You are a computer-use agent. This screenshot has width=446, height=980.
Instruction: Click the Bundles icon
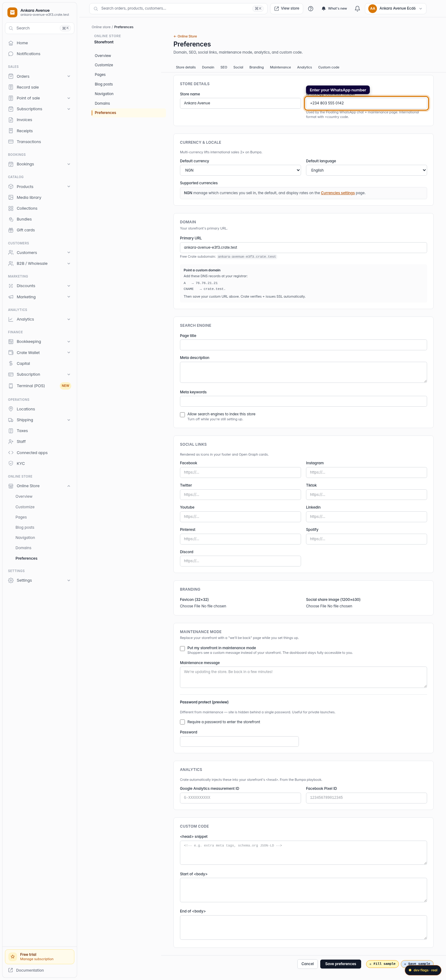pyautogui.click(x=11, y=220)
